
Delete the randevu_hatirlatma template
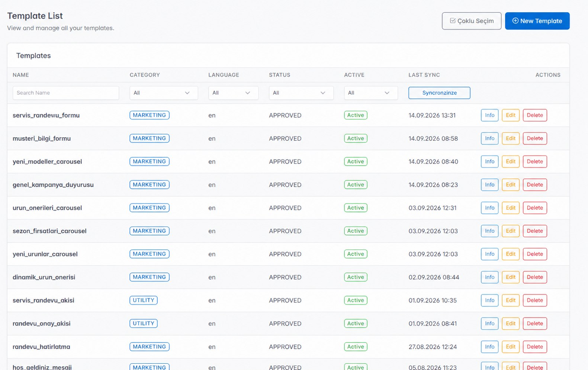[x=535, y=347]
